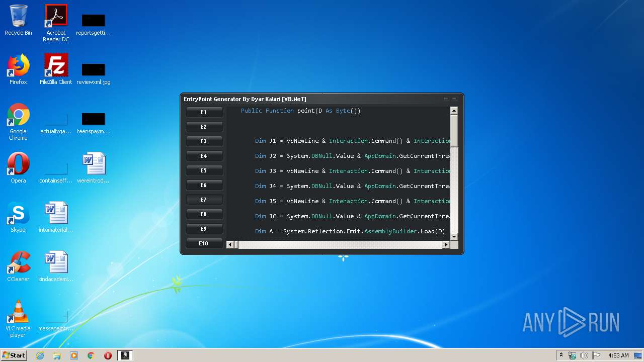Select the reportsgetti... desktop file
Viewport: 644px width, 362px height.
tap(93, 24)
